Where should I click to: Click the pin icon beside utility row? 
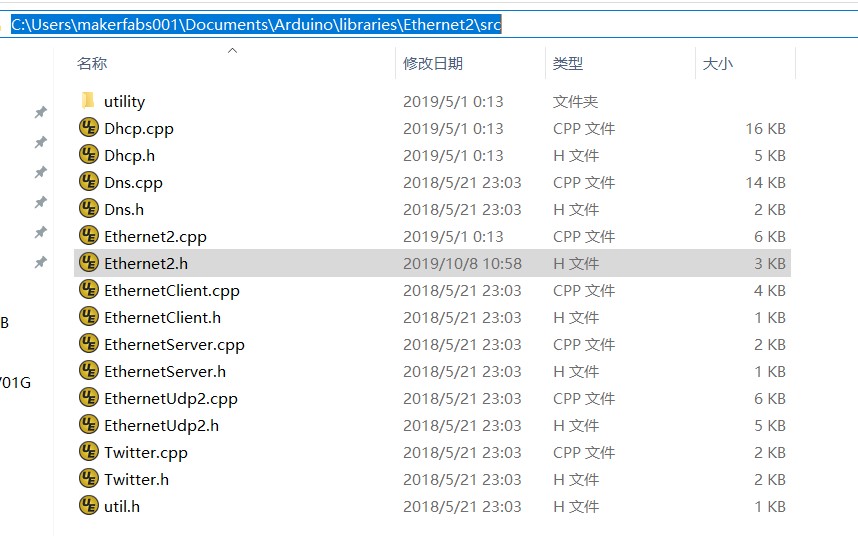click(40, 112)
